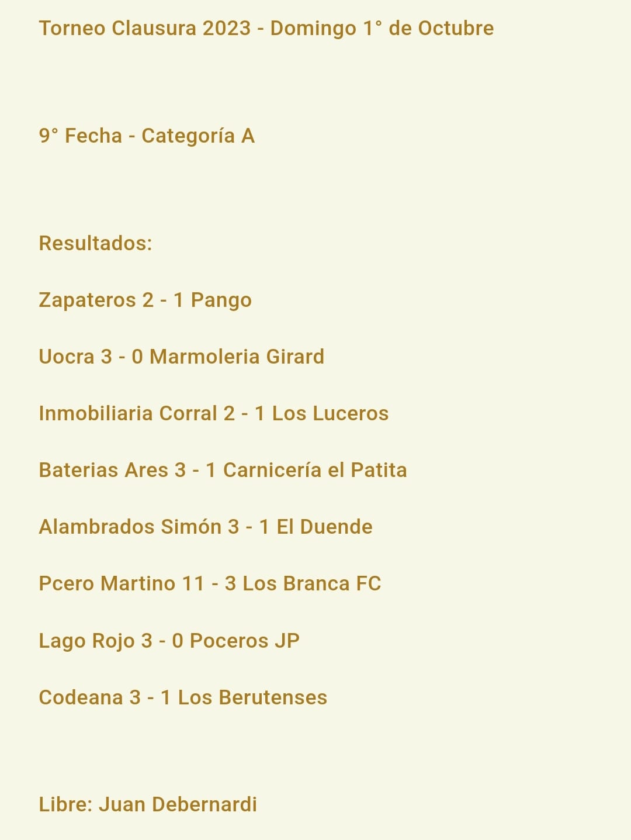
Task: Click the Codeana 3 - 1 Los Berutenses result
Action: pos(183,697)
